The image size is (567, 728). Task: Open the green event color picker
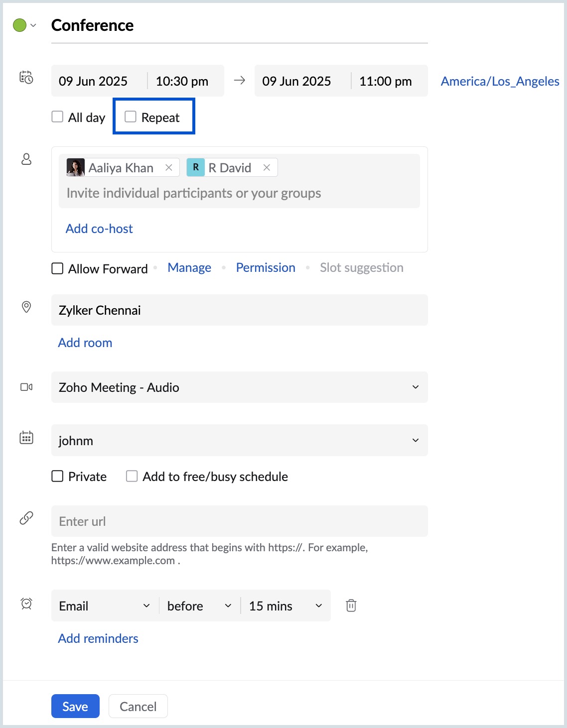click(24, 25)
